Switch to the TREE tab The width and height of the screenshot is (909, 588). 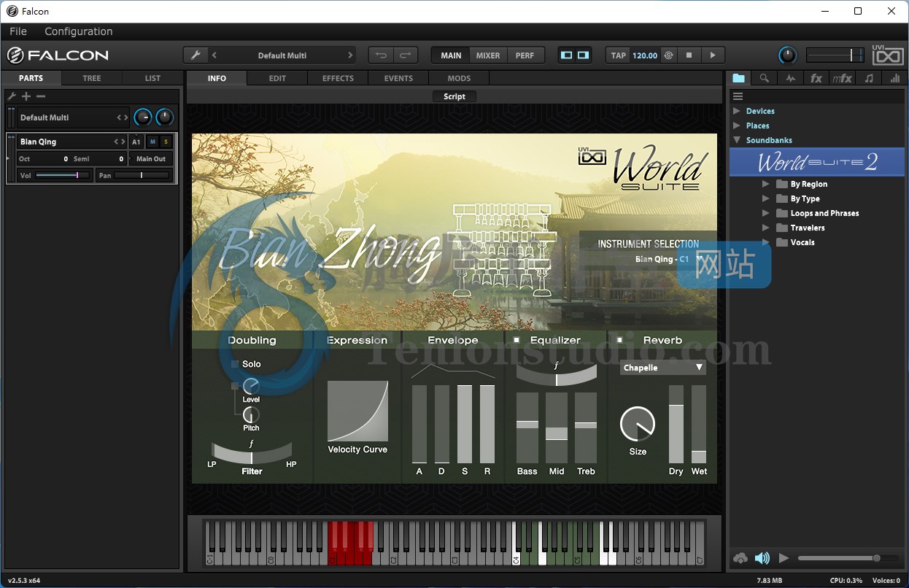[92, 78]
